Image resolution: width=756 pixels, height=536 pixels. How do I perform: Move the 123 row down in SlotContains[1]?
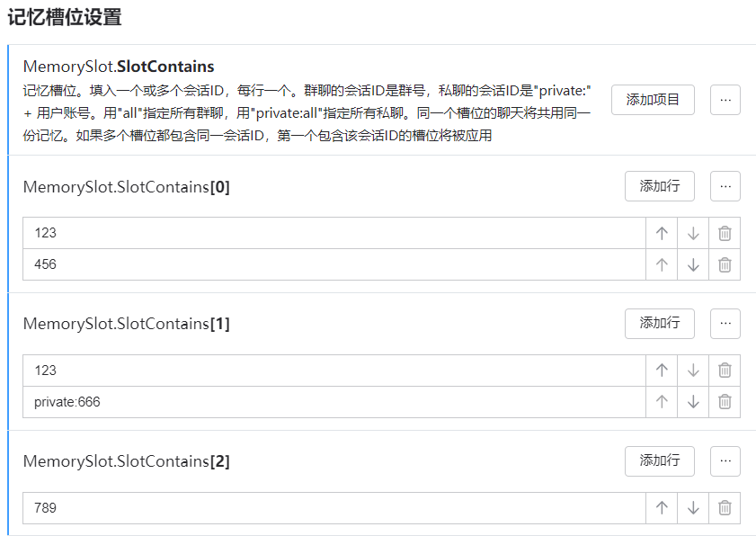[693, 371]
